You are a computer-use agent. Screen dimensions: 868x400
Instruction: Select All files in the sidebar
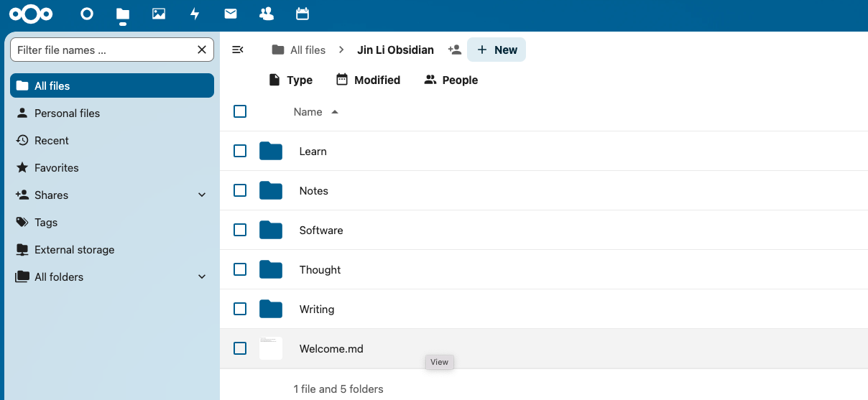click(112, 85)
